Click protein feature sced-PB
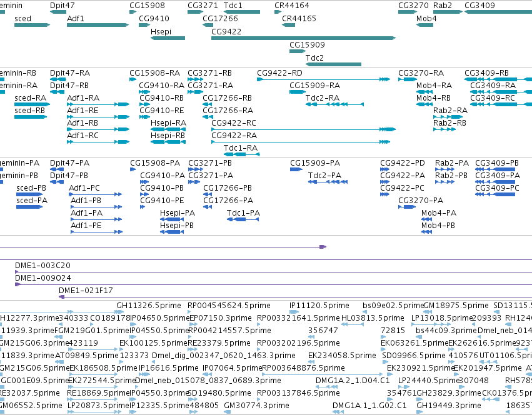The image size is (532, 415). click(x=29, y=194)
